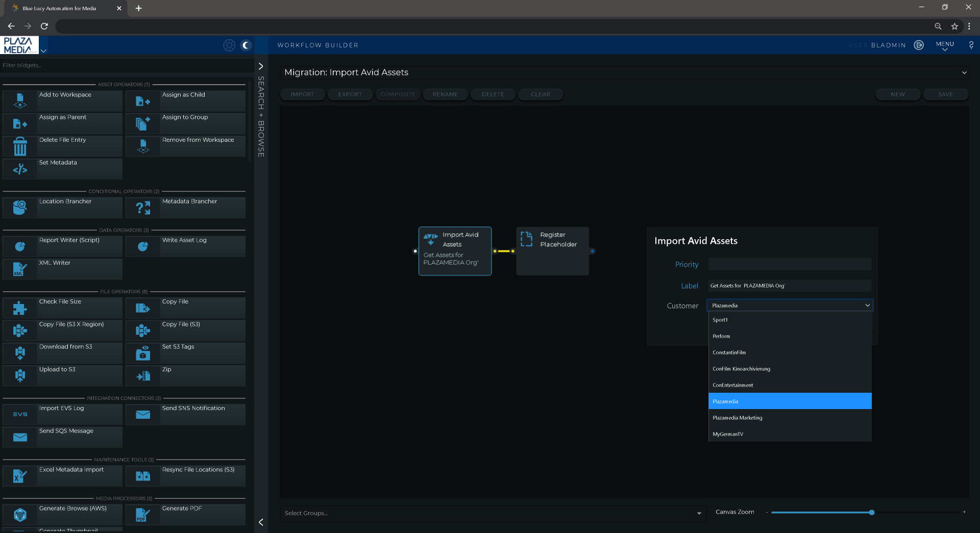Click the SAVE button
The height and width of the screenshot is (533, 980).
pyautogui.click(x=945, y=94)
